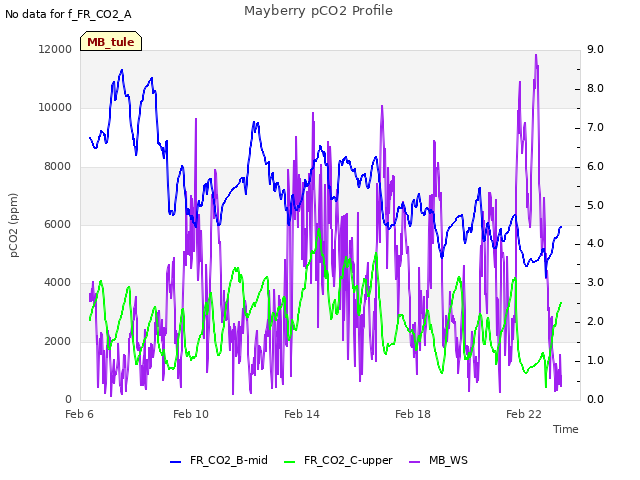Click the Feb 14 x-axis tick label
The height and width of the screenshot is (480, 640).
(302, 414)
